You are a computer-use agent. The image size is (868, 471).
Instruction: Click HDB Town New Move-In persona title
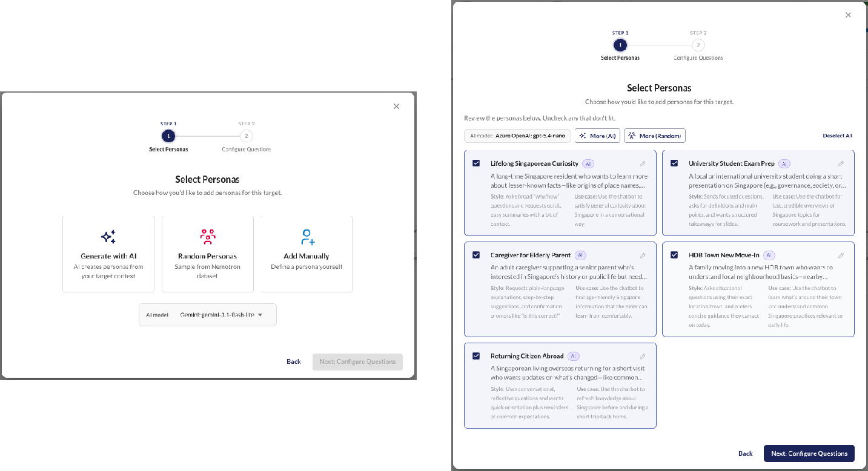tap(724, 255)
